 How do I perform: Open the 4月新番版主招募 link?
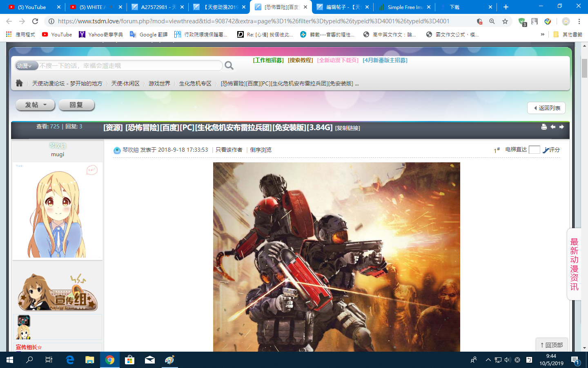385,60
